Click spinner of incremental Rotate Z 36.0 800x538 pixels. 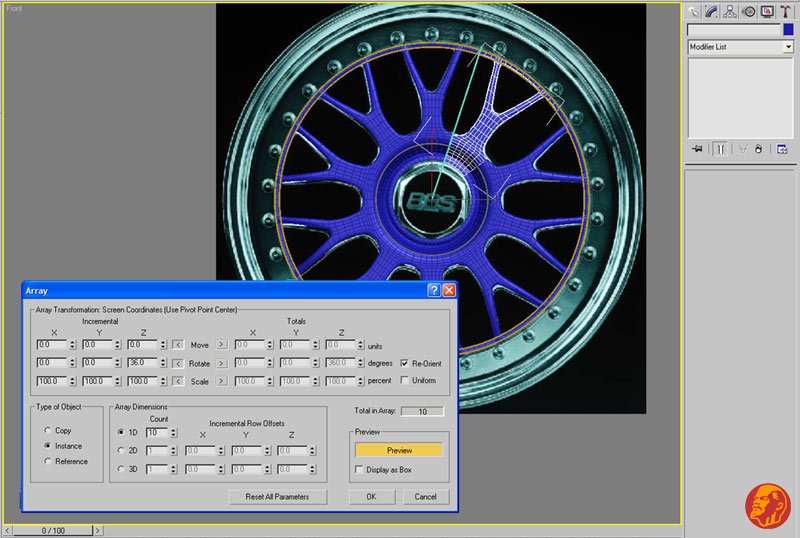(x=163, y=363)
